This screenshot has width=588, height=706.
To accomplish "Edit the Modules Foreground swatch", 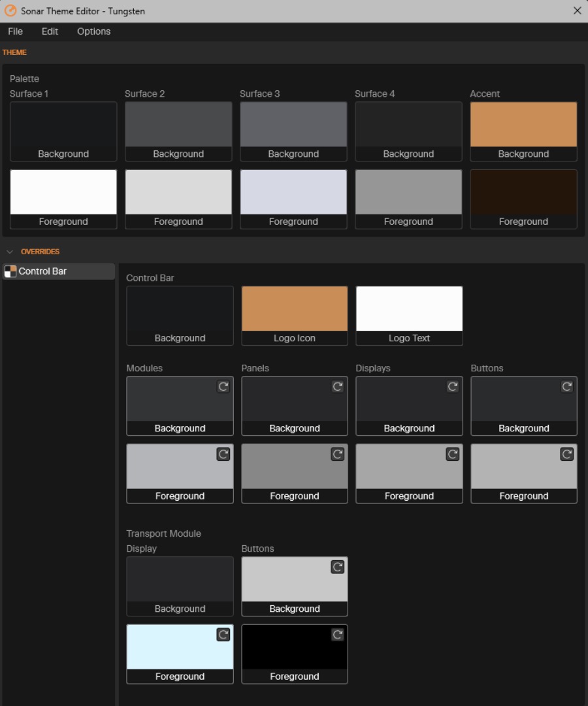I will pos(180,474).
